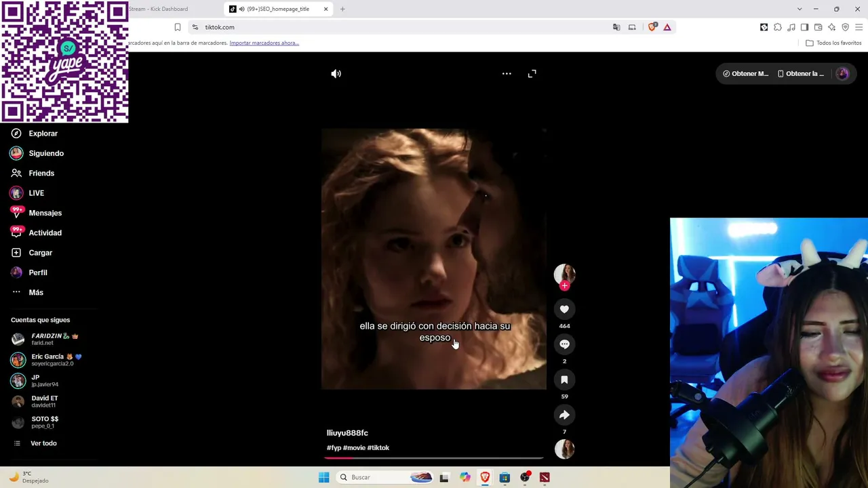Open the #movie hashtag
Viewport: 868px width, 488px height.
coord(354,448)
